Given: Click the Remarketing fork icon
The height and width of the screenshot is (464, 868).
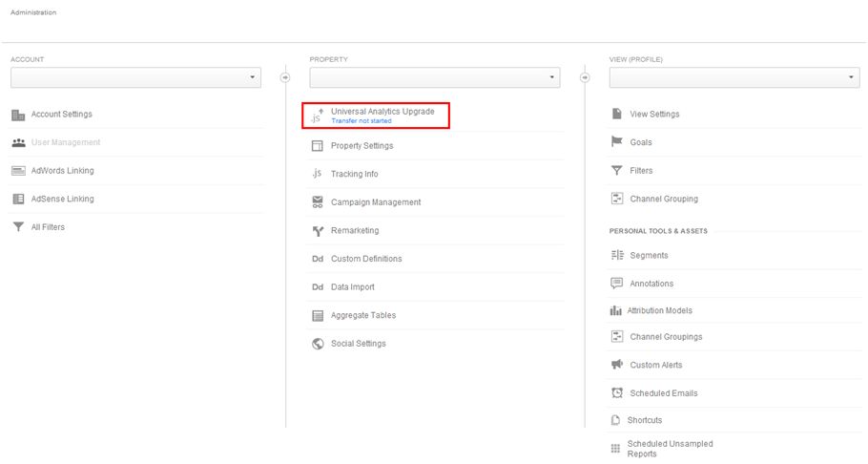Looking at the screenshot, I should pos(318,231).
